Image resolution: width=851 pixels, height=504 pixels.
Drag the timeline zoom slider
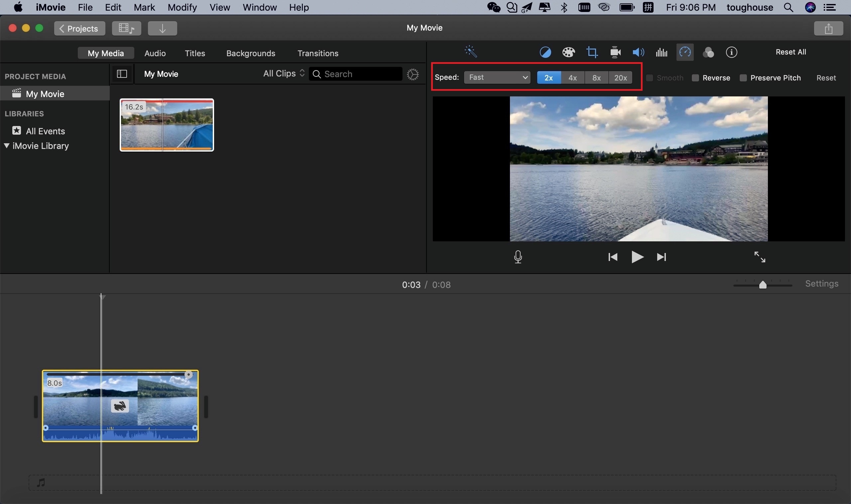tap(762, 284)
